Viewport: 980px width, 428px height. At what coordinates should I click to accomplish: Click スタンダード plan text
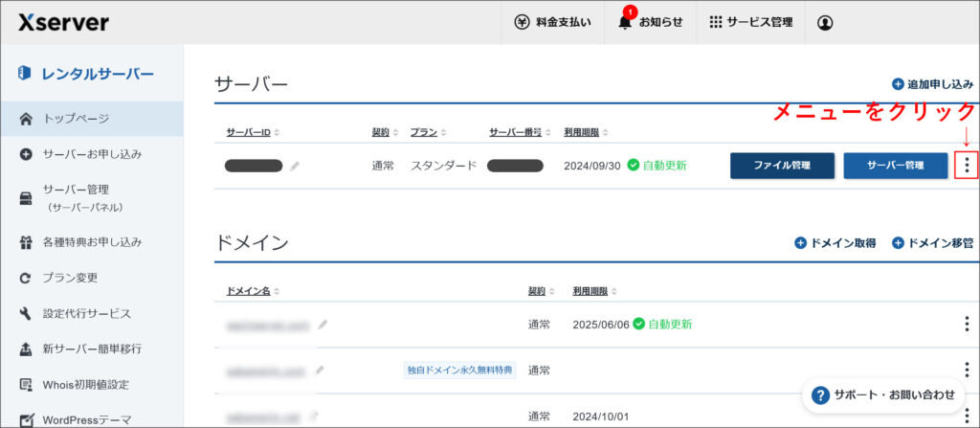(x=444, y=166)
